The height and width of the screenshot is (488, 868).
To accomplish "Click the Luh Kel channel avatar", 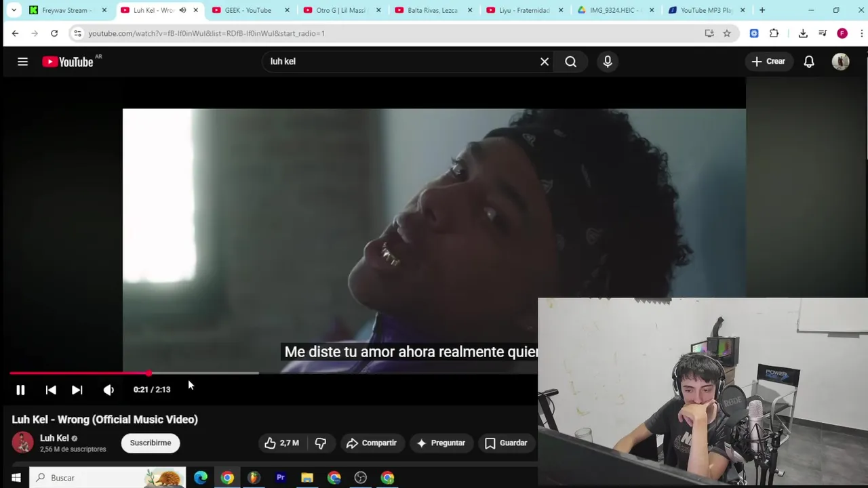I will click(22, 443).
